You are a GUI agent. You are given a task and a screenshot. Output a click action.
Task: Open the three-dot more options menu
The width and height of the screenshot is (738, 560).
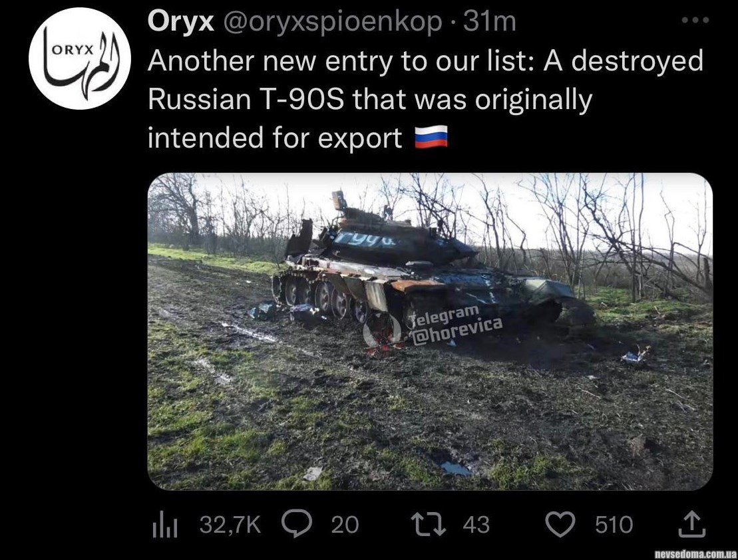[695, 21]
